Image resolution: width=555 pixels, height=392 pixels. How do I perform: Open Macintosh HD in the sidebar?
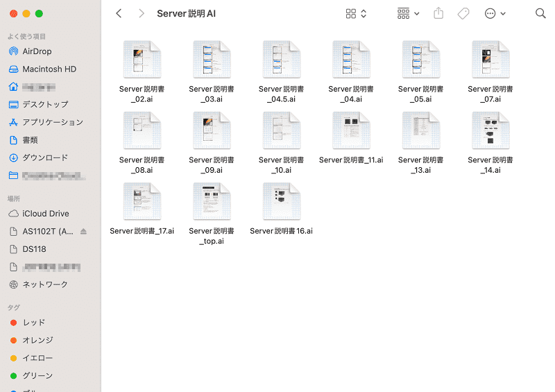click(50, 69)
